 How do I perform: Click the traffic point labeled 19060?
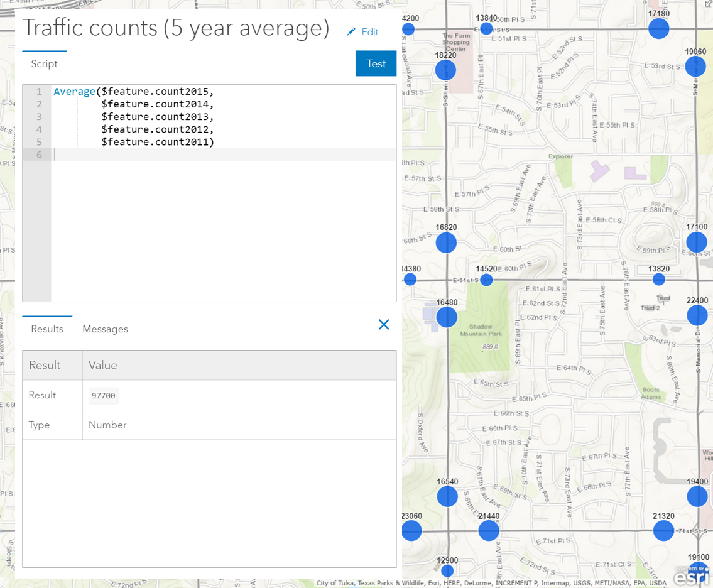point(695,67)
